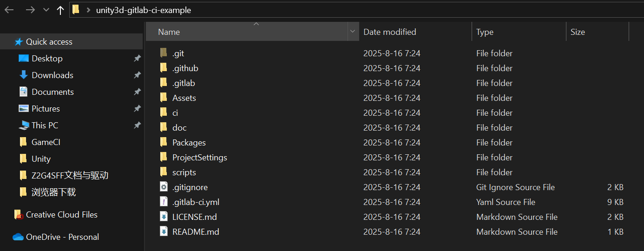Screen dimensions: 644x251
Task: Open Creative Cloud Files in sidebar
Action: click(x=56, y=214)
